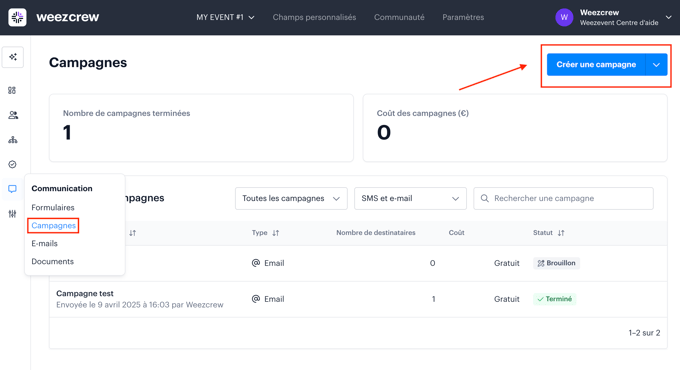
Task: Open the dashboard grid sidebar icon
Action: click(x=12, y=90)
